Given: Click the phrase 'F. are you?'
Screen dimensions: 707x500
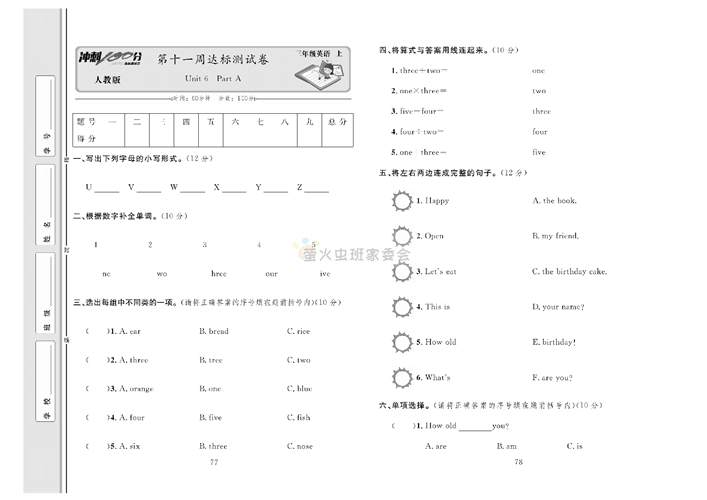Looking at the screenshot, I should tap(552, 378).
